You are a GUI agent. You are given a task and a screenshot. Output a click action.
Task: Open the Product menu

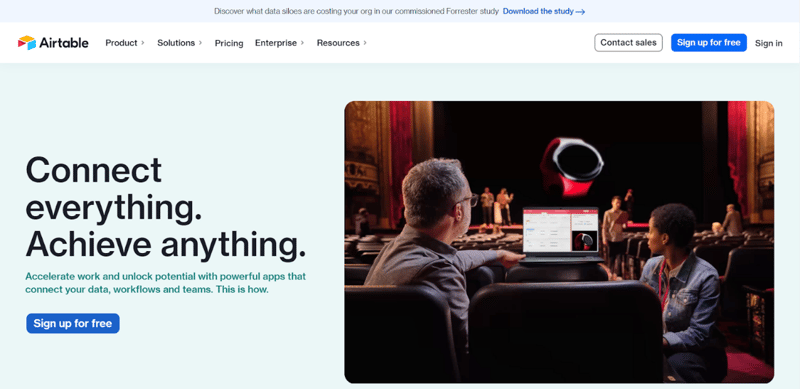[x=121, y=43]
